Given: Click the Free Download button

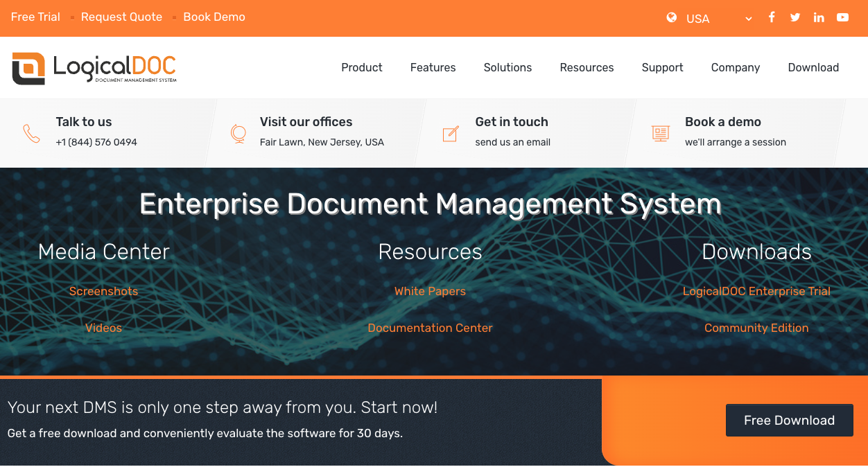Looking at the screenshot, I should coord(790,421).
